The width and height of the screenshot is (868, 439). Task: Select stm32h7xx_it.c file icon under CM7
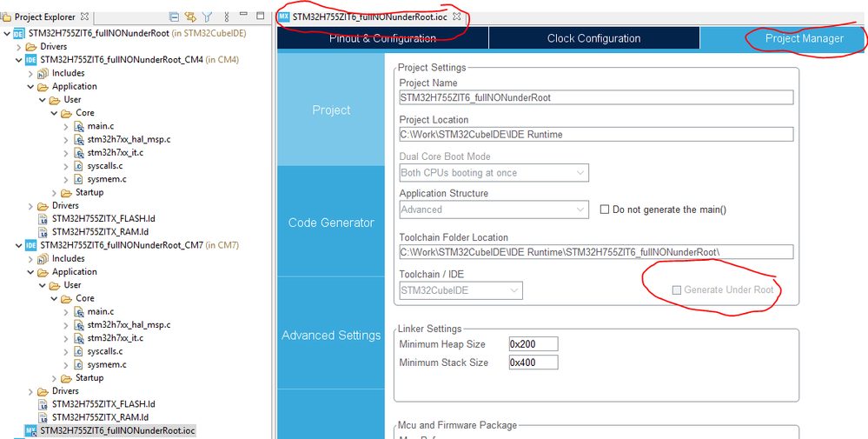click(78, 338)
